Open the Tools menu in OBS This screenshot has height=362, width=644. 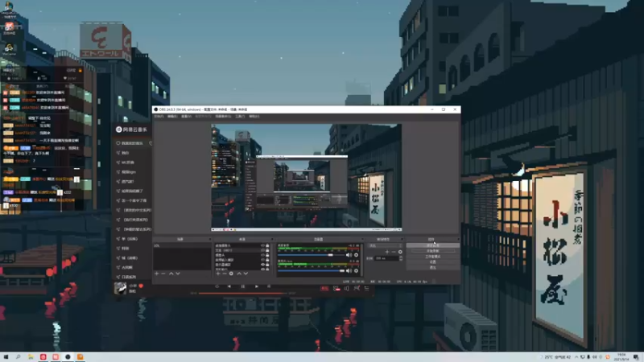[240, 117]
